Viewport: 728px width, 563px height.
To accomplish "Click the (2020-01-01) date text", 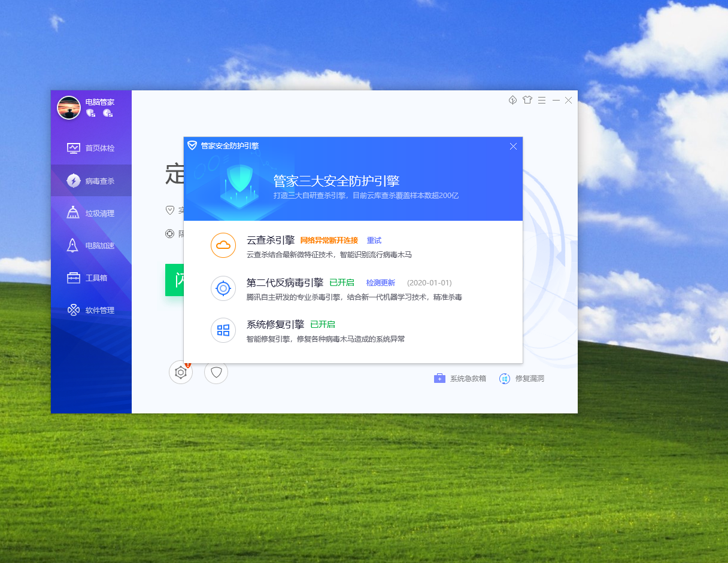I will [x=429, y=283].
